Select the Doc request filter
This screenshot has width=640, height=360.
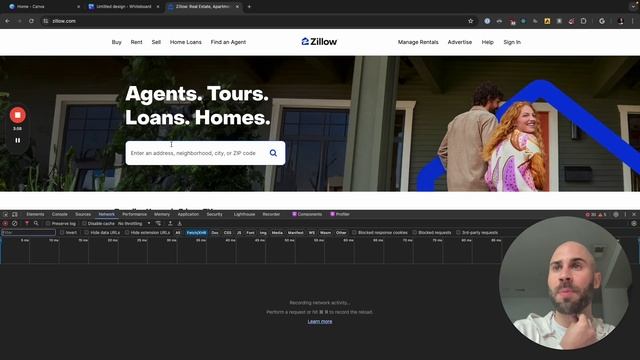click(x=215, y=233)
